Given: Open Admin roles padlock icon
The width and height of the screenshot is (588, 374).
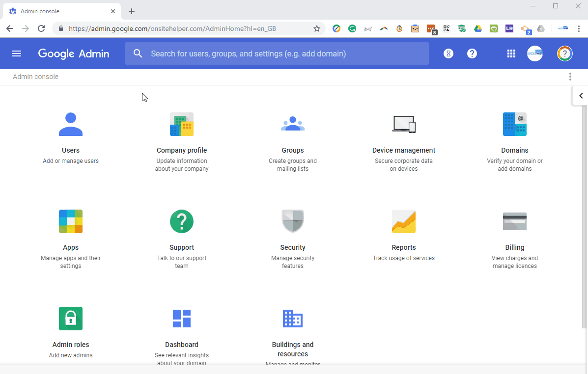Looking at the screenshot, I should click(x=71, y=319).
